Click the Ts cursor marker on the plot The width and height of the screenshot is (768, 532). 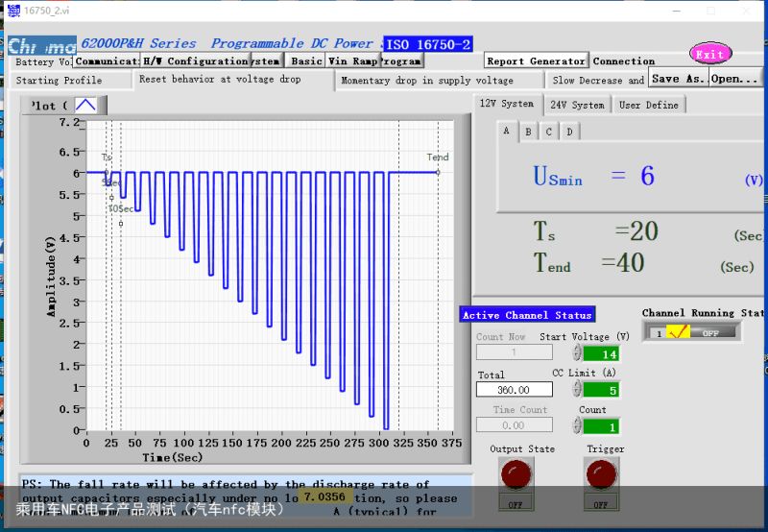pyautogui.click(x=107, y=173)
